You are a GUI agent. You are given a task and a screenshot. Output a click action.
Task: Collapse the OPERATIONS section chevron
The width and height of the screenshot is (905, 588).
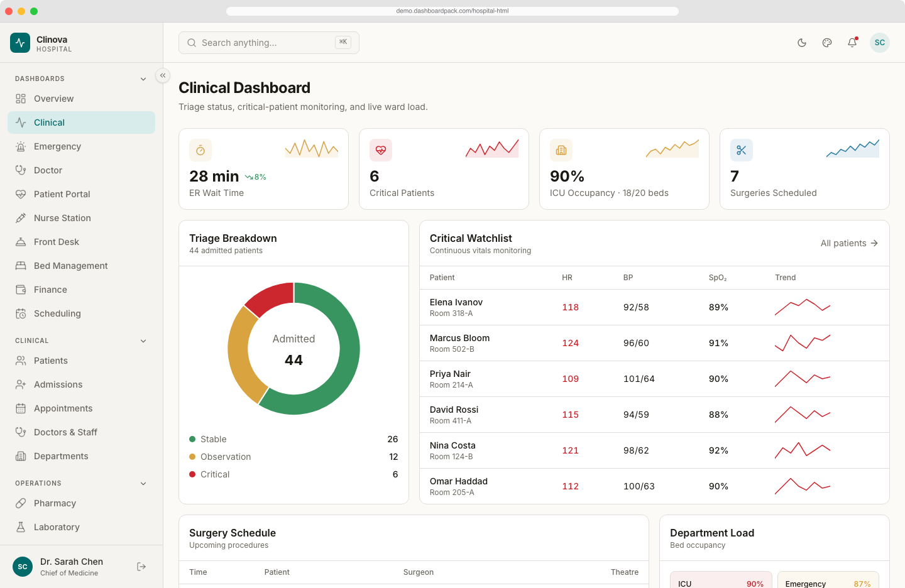click(143, 484)
